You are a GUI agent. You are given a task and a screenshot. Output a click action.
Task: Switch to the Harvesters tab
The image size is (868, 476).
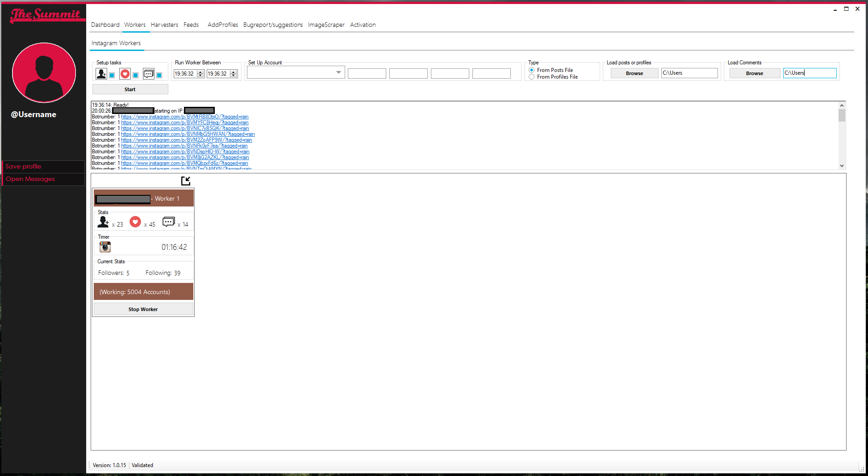click(x=164, y=25)
